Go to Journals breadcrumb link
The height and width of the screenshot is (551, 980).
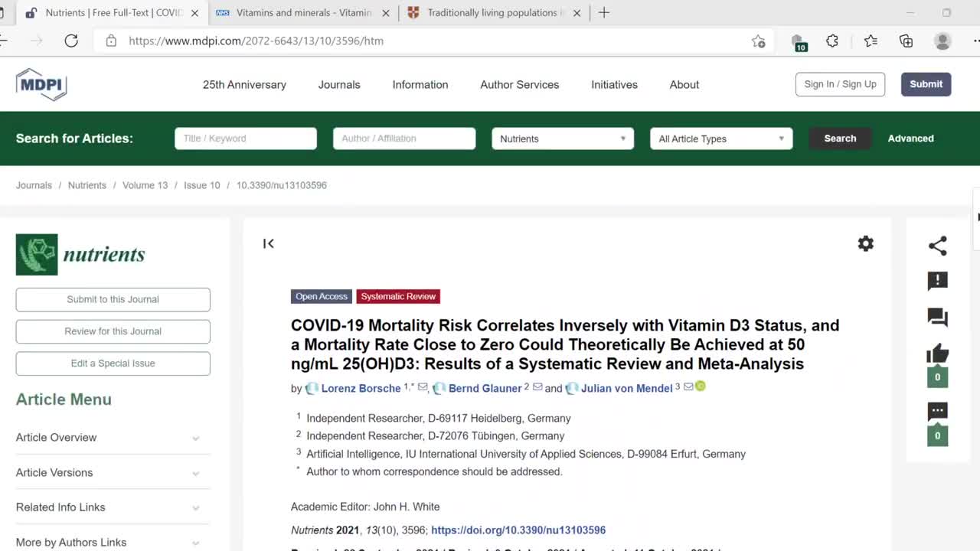34,185
